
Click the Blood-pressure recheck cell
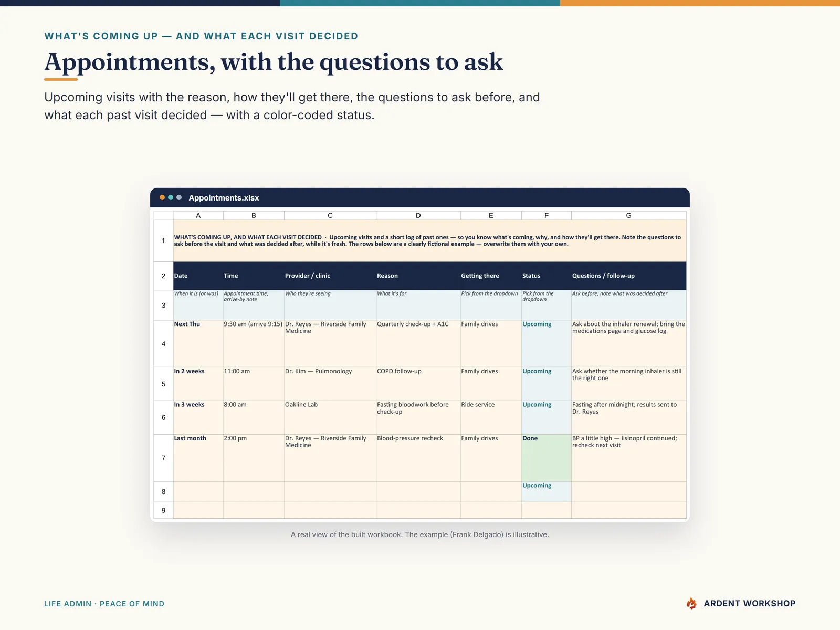click(x=418, y=458)
